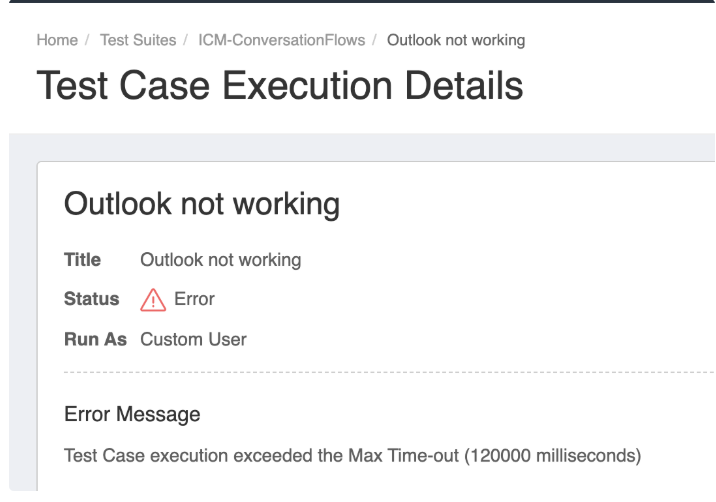
Task: Click the bold Status field label
Action: coord(92,299)
